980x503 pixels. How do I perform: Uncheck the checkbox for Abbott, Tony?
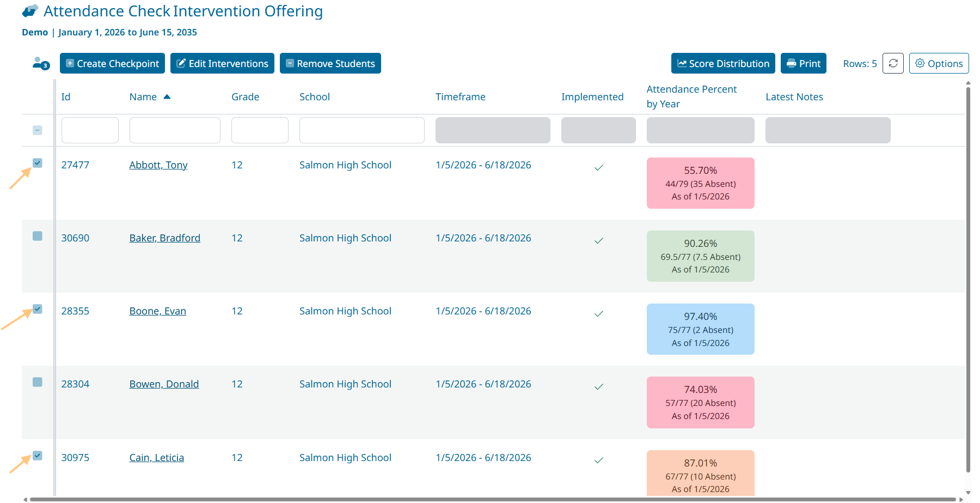pyautogui.click(x=38, y=163)
